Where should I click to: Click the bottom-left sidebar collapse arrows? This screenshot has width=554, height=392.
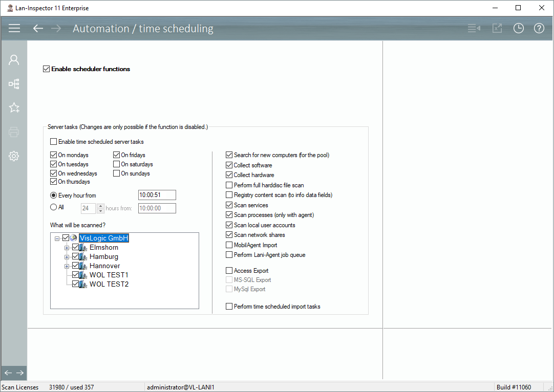[x=13, y=373]
